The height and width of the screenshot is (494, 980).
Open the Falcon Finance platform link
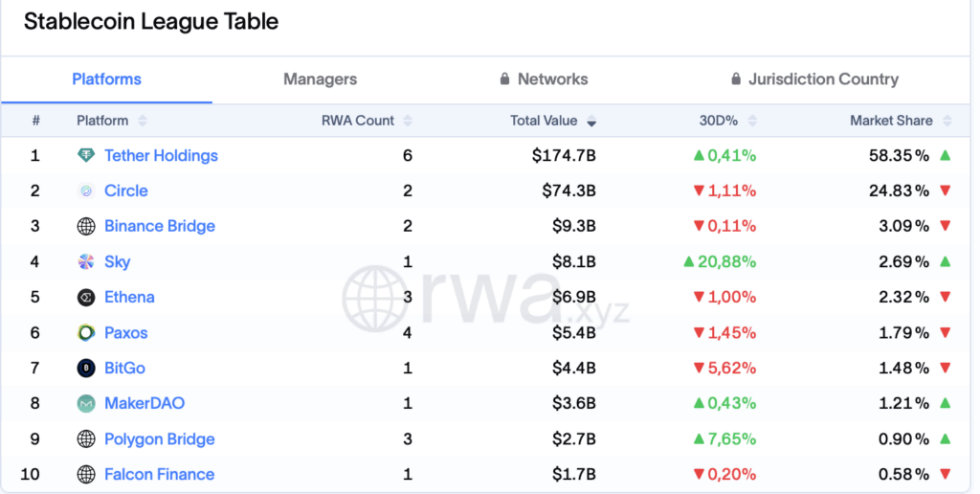[159, 474]
